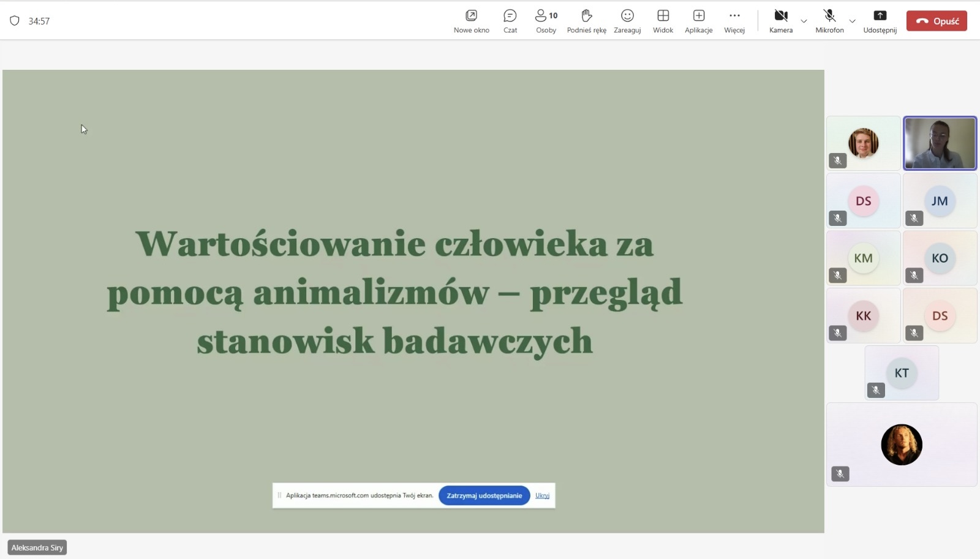Toggle the Kamera on
Image resolution: width=980 pixels, height=559 pixels.
780,21
